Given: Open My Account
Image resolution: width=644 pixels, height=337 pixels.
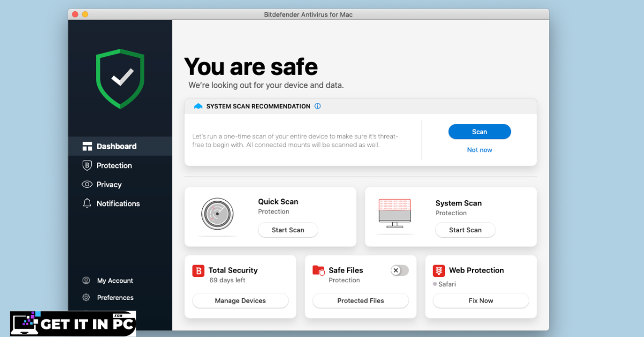Looking at the screenshot, I should pyautogui.click(x=115, y=281).
